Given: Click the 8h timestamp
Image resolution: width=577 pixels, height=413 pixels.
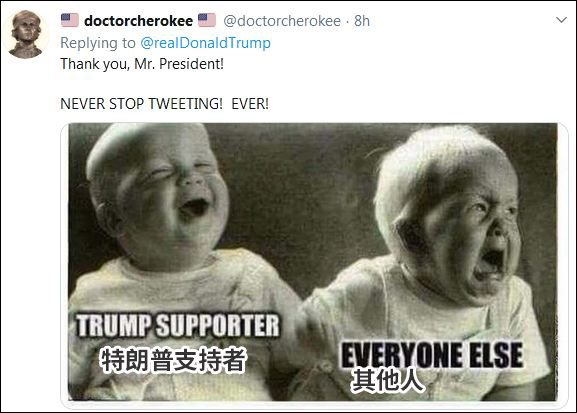Looking at the screenshot, I should tap(362, 21).
